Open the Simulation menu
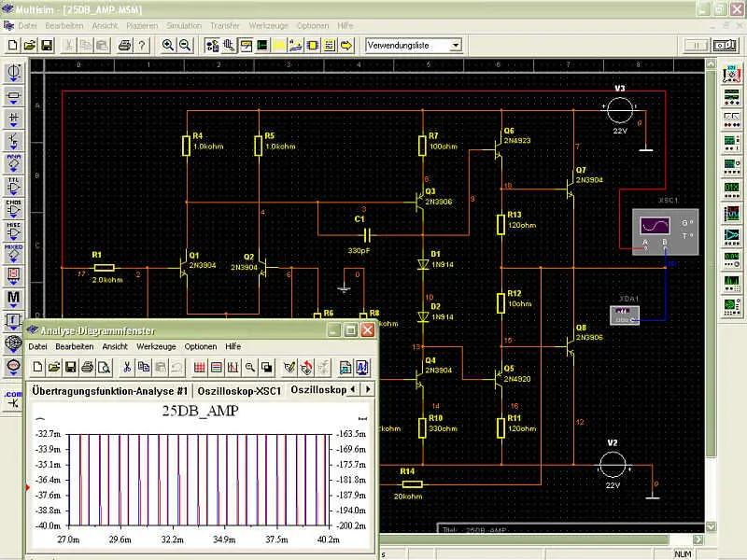Viewport: 747px width, 560px height. tap(183, 25)
